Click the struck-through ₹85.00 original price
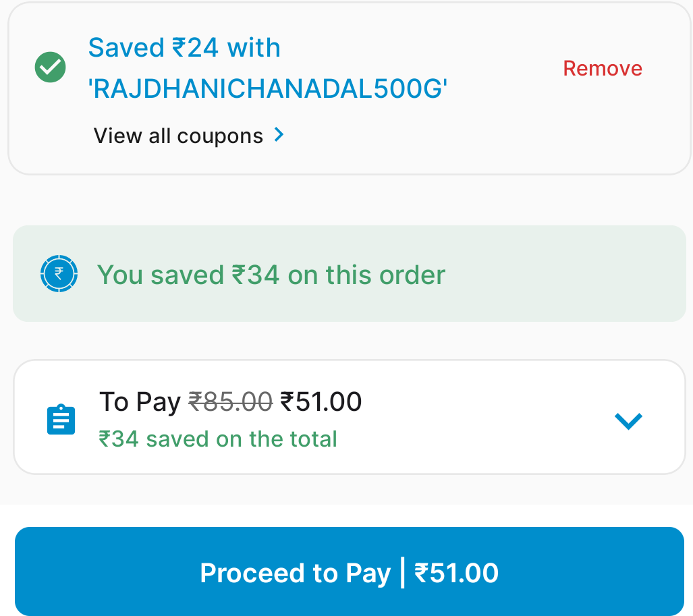This screenshot has height=616, width=693. pos(230,402)
